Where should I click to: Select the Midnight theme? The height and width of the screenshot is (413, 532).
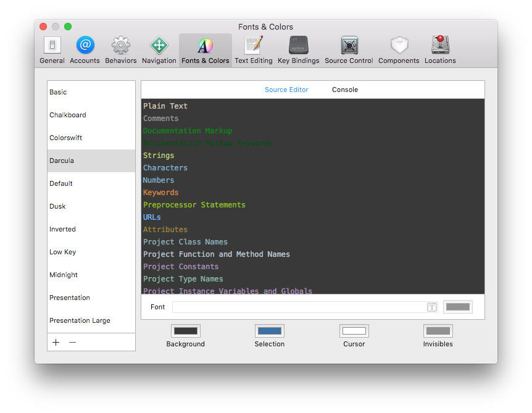91,275
